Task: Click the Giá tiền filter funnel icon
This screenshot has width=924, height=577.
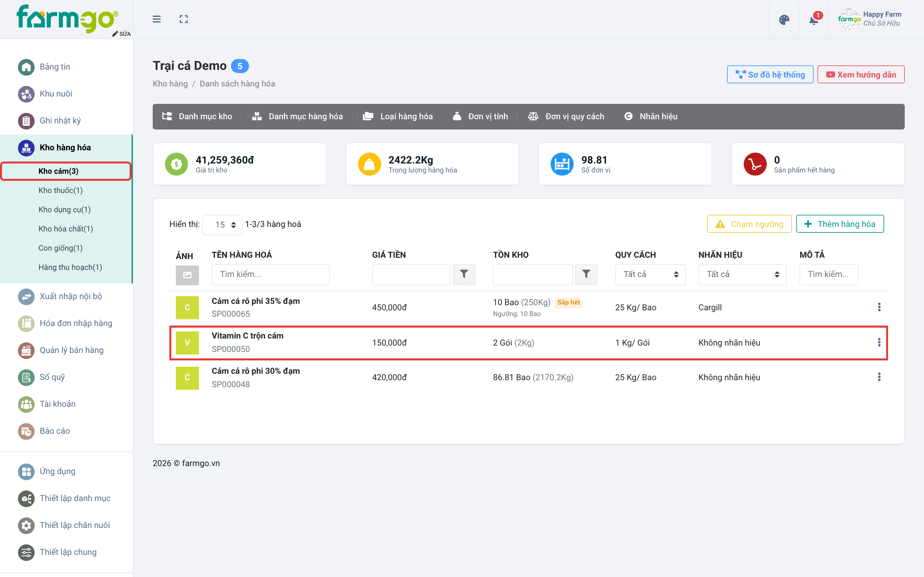Action: pos(464,274)
